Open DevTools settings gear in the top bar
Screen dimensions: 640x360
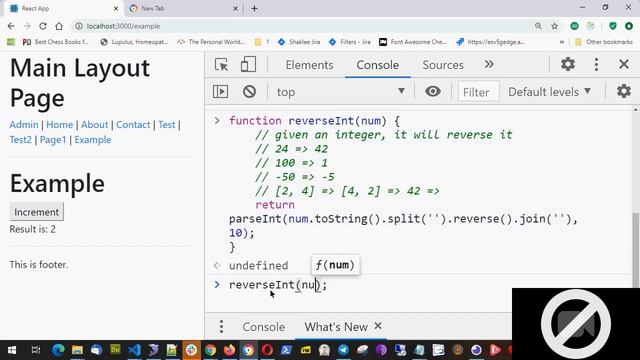[567, 64]
